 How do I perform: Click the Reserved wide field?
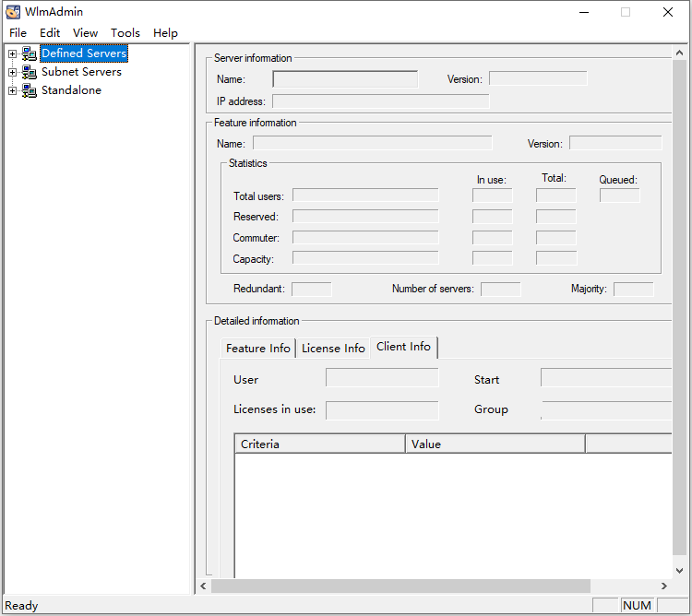pos(365,216)
